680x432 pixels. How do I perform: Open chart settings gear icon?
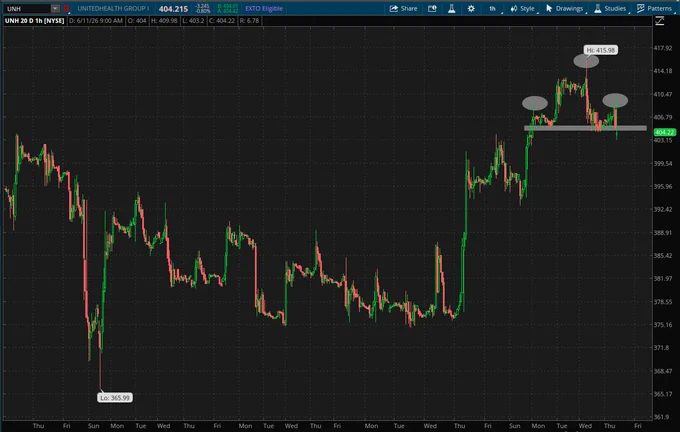pos(471,8)
